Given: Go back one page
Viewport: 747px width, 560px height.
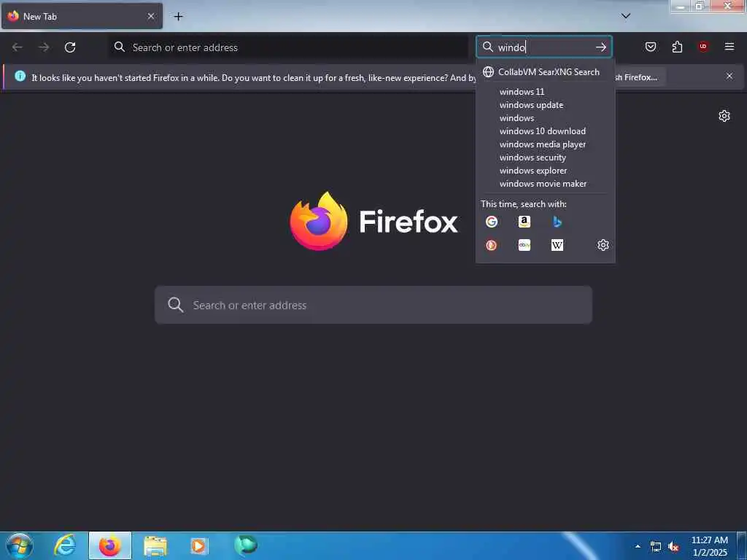Looking at the screenshot, I should coord(18,47).
